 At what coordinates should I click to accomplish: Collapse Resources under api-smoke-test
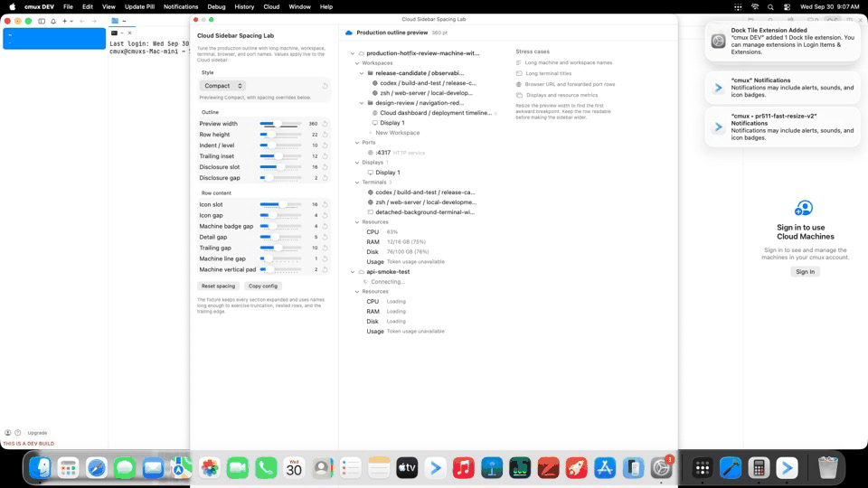point(357,292)
